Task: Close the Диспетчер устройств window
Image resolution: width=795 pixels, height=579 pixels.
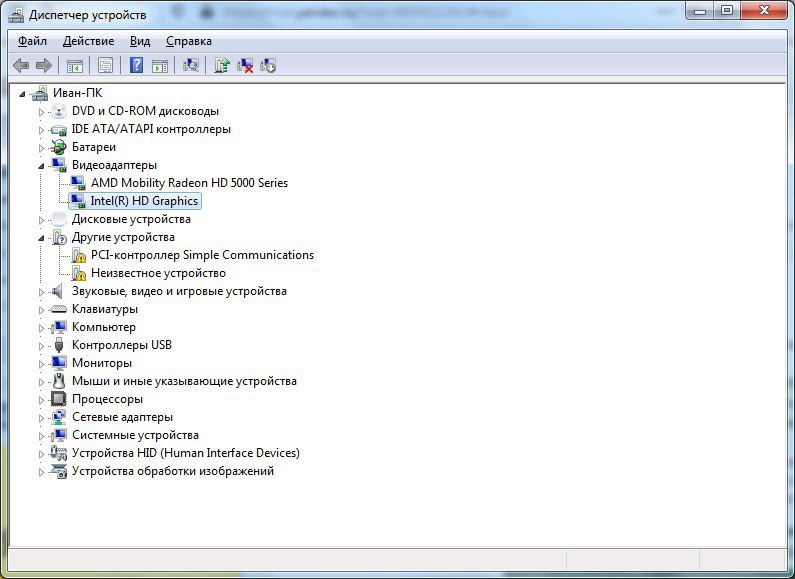Action: 764,11
